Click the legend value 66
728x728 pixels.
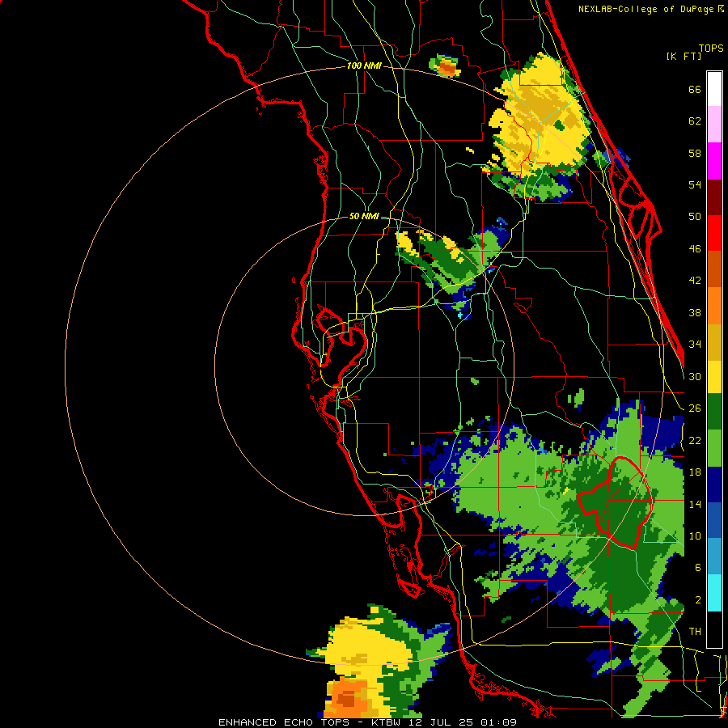(x=695, y=90)
